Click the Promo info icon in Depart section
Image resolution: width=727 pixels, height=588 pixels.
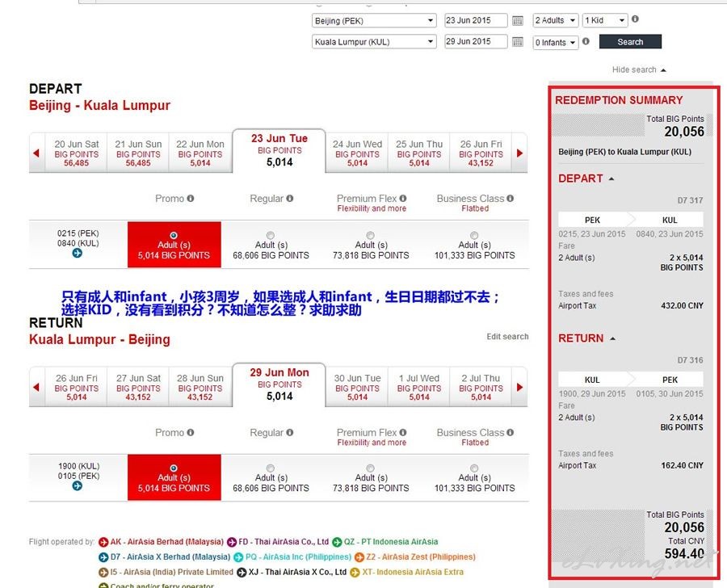point(190,199)
